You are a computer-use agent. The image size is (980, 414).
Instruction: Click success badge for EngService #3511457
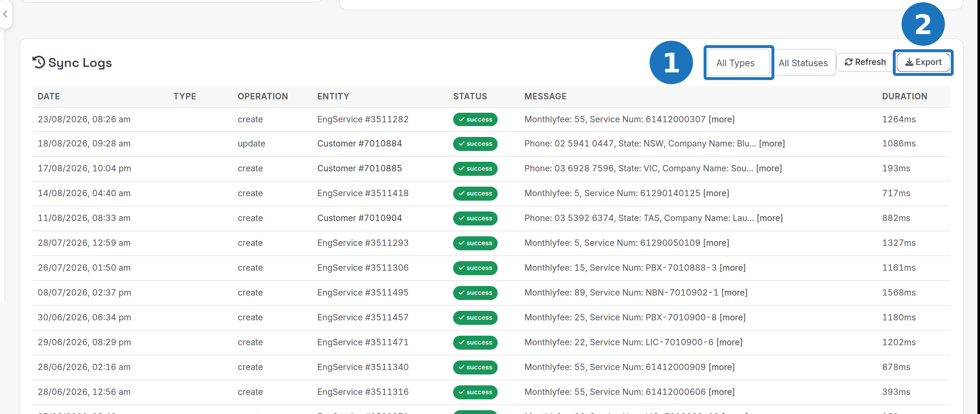coord(475,317)
